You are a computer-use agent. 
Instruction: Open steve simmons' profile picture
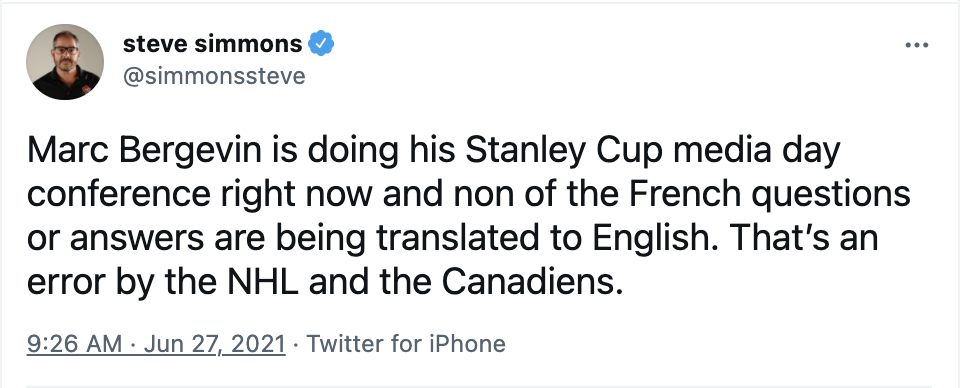pyautogui.click(x=65, y=62)
